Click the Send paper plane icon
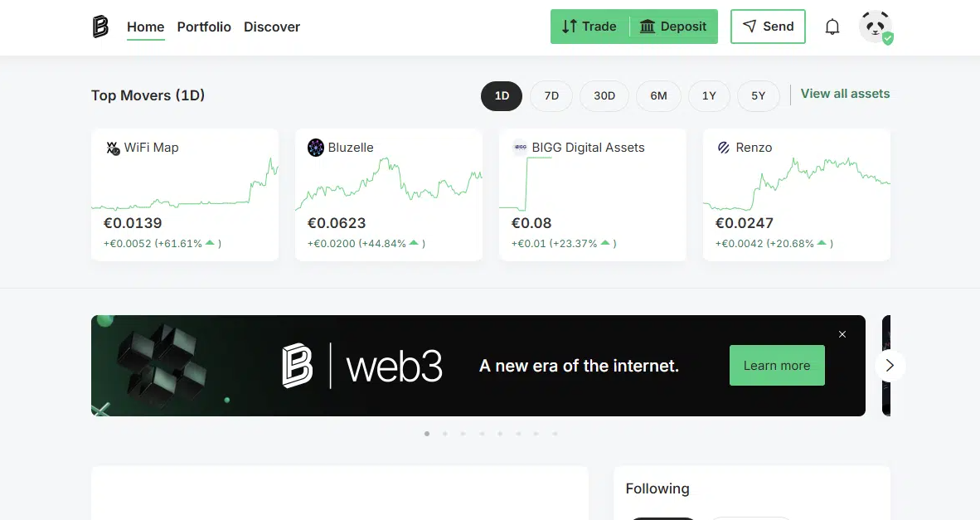This screenshot has width=980, height=520. coord(750,26)
